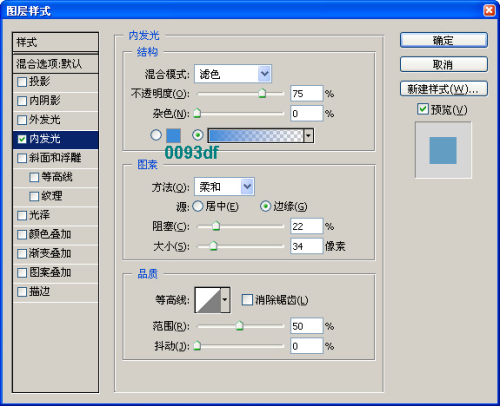Click the blue glow color swatch
Viewport: 500px width, 406px height.
174,136
